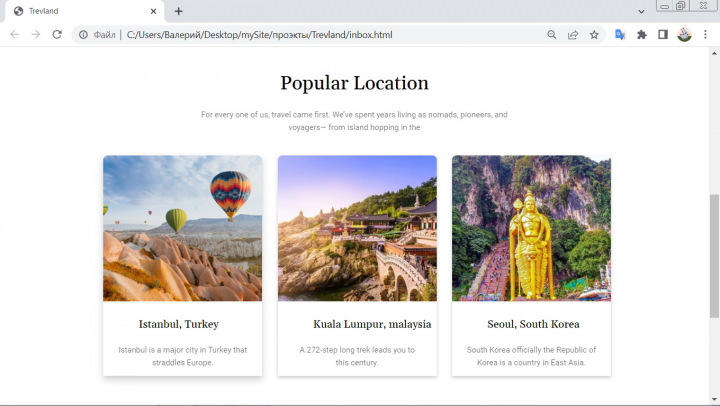
Task: Open the Google Translate extension icon
Action: (x=620, y=34)
